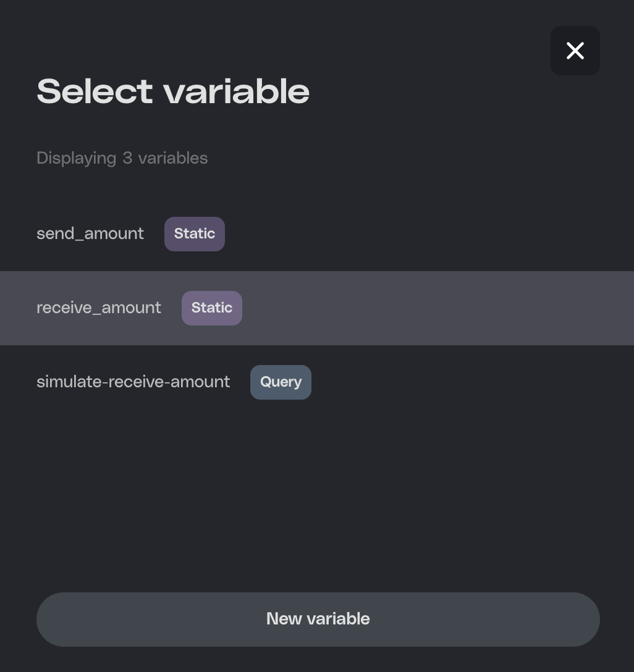The height and width of the screenshot is (672, 634).
Task: Click the Static badge beside send_amount
Action: (x=194, y=234)
